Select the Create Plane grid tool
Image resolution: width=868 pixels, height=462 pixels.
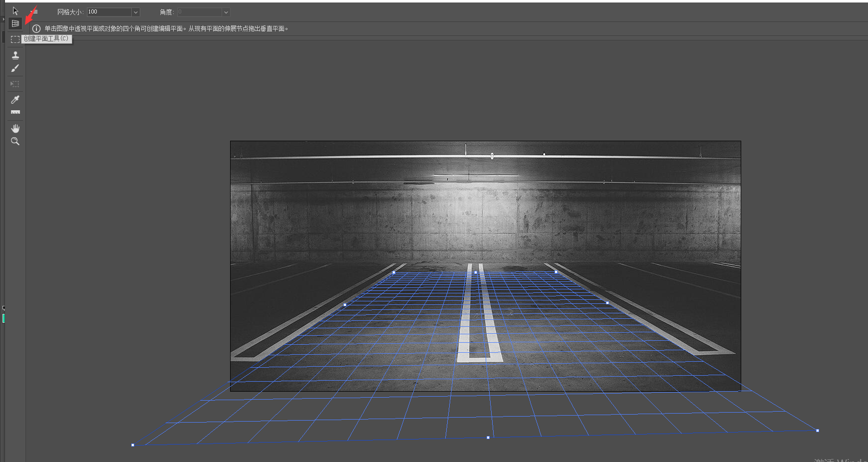coord(15,23)
